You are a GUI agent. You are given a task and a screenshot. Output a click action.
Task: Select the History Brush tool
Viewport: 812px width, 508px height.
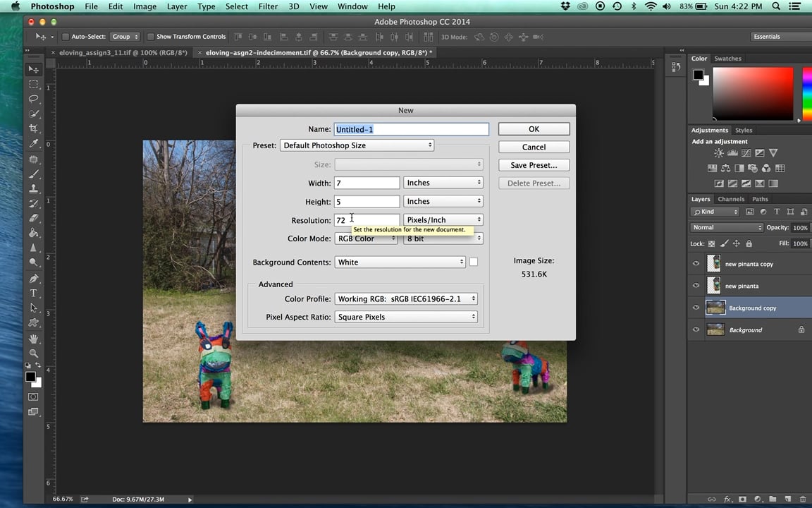coord(34,203)
